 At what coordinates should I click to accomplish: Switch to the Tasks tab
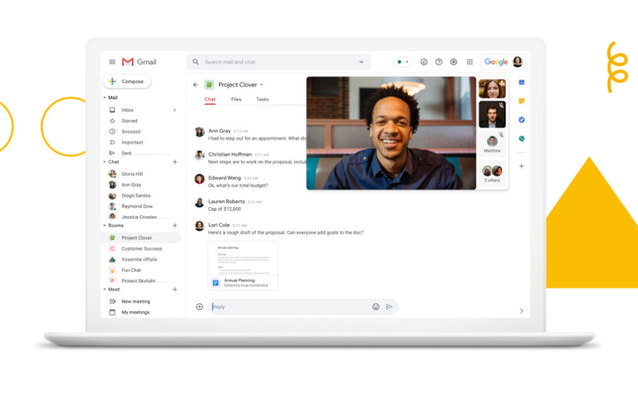(262, 99)
